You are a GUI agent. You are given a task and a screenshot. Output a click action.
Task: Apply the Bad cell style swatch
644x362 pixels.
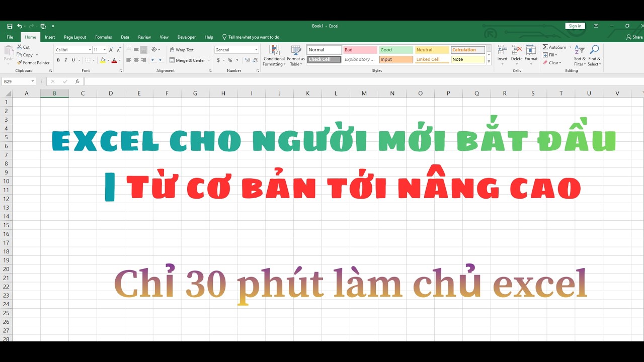click(360, 50)
